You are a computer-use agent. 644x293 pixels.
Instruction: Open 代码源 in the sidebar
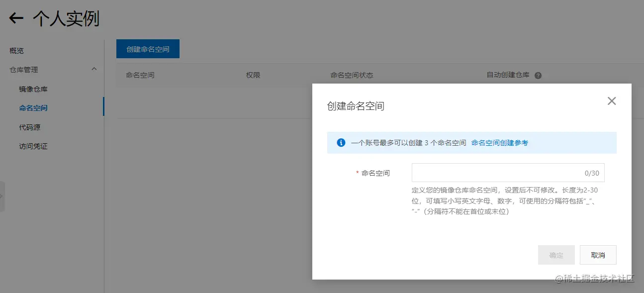(29, 127)
